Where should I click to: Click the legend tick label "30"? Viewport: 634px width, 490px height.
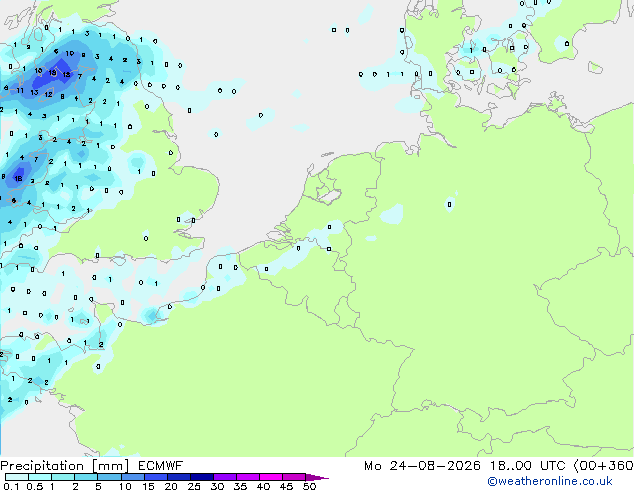pos(217,486)
